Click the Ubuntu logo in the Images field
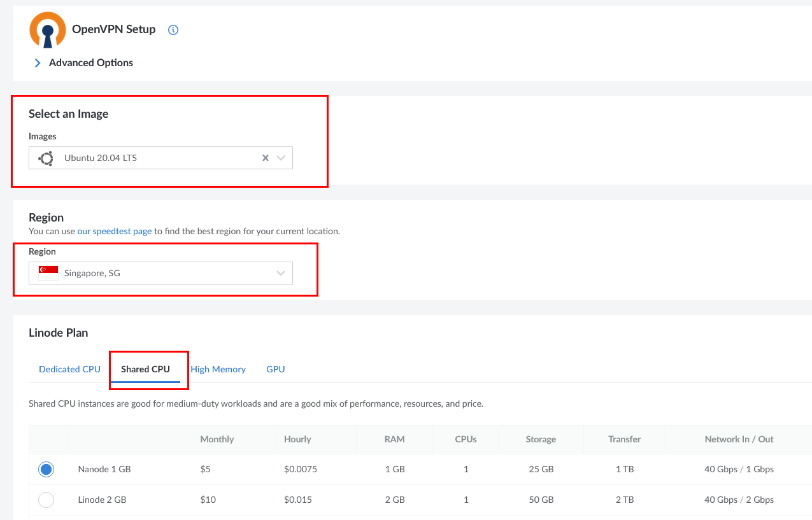The height and width of the screenshot is (520, 812). 46,158
